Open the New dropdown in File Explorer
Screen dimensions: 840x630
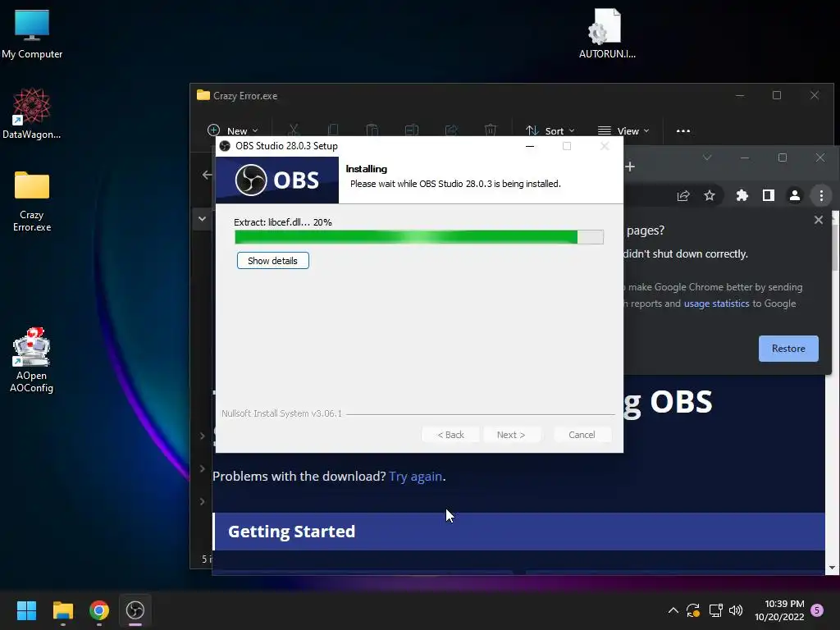pos(233,130)
